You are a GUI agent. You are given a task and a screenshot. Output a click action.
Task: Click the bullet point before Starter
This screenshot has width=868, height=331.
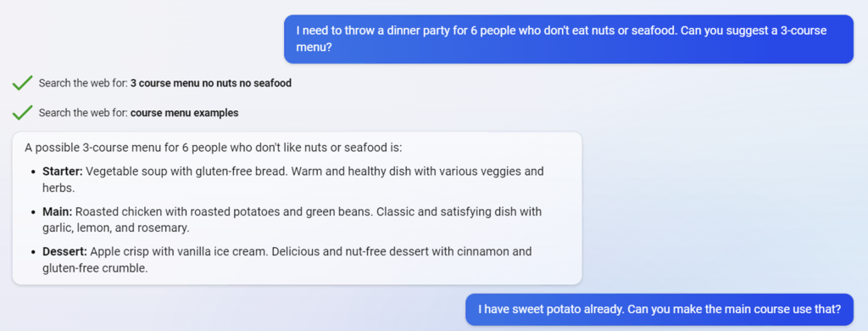(34, 172)
